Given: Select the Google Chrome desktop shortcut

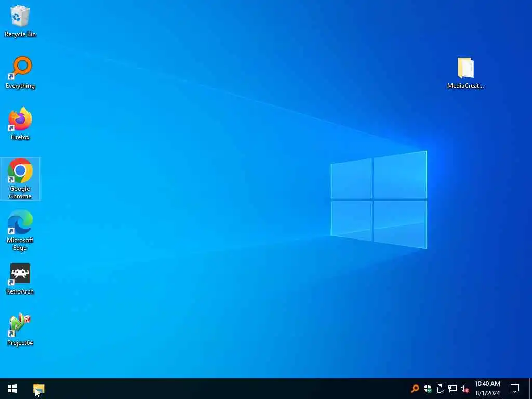Looking at the screenshot, I should (x=20, y=179).
